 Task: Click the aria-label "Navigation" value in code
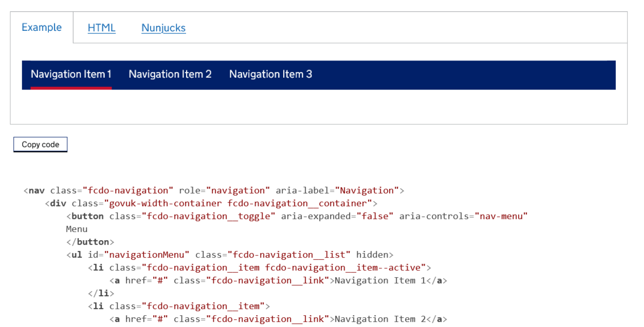[367, 191]
